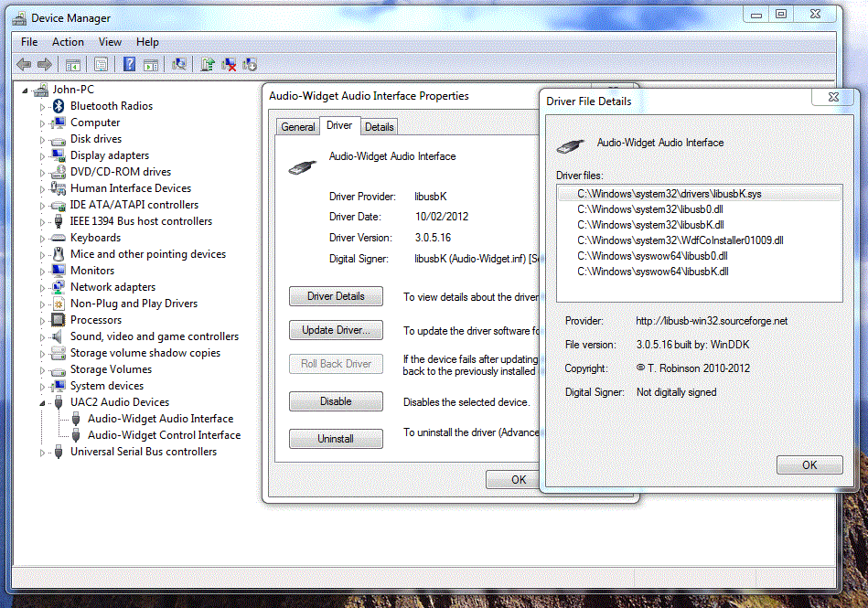Expand the Non-Plug and Play Drivers node
This screenshot has height=608, width=868.
pos(43,304)
